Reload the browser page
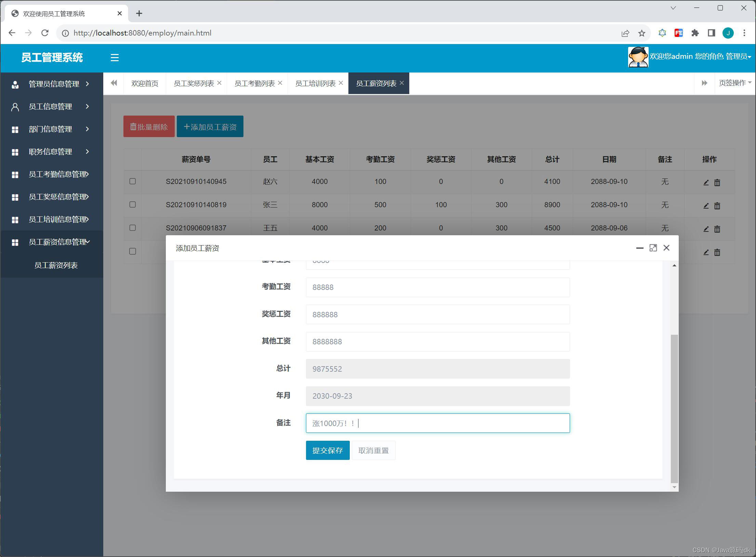756x557 pixels. point(45,33)
